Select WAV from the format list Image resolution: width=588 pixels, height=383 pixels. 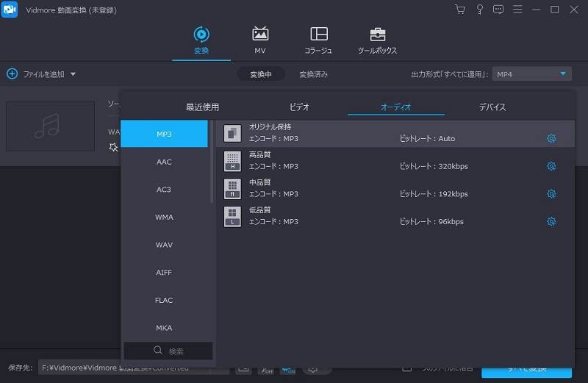tap(164, 245)
